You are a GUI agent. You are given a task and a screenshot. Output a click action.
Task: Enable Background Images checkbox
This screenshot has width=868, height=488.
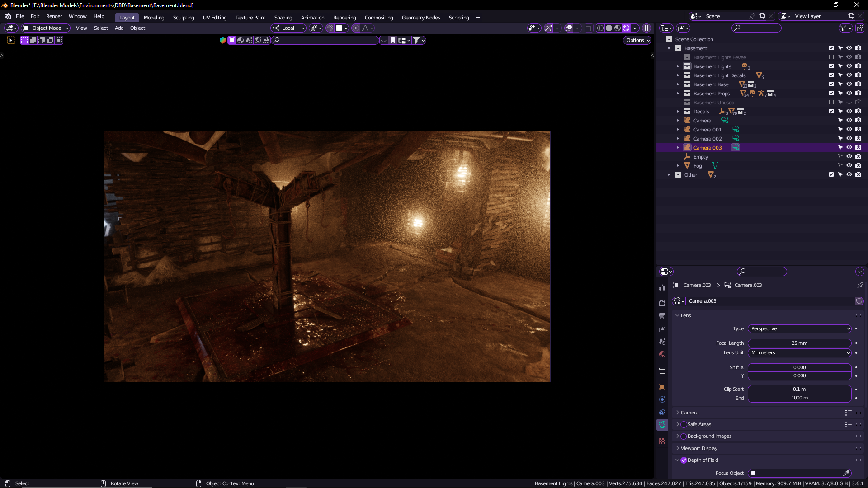[684, 436]
